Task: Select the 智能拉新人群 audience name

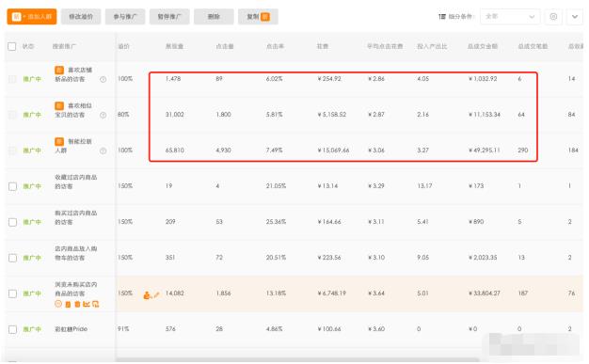Action: pos(73,146)
